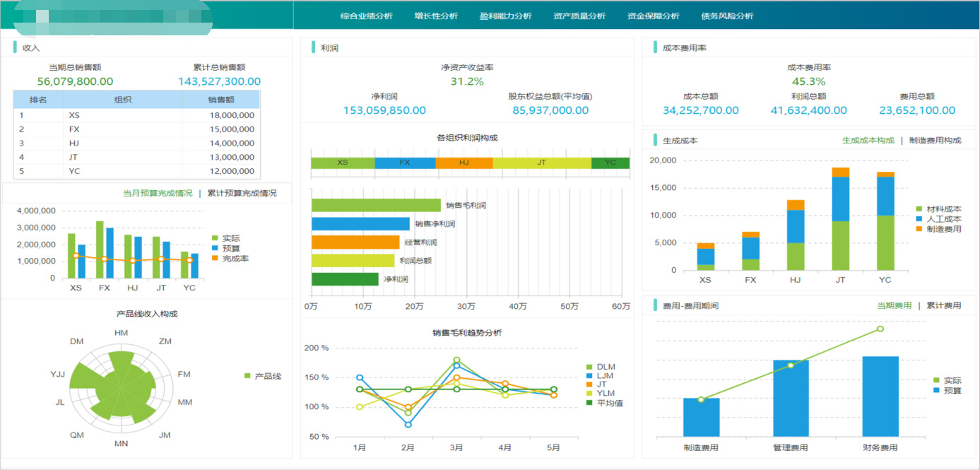980x470 pixels.
Task: Show the 制造费用构成 chart
Action: 935,141
